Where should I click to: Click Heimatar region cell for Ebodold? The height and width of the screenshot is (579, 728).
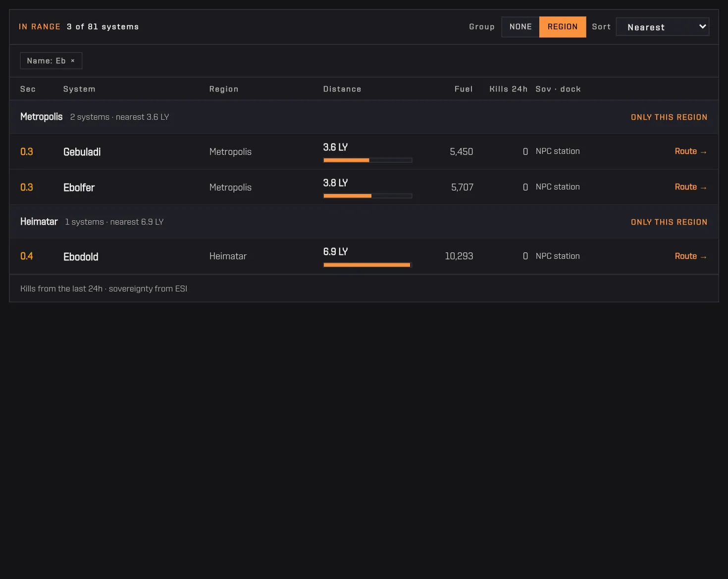click(228, 256)
